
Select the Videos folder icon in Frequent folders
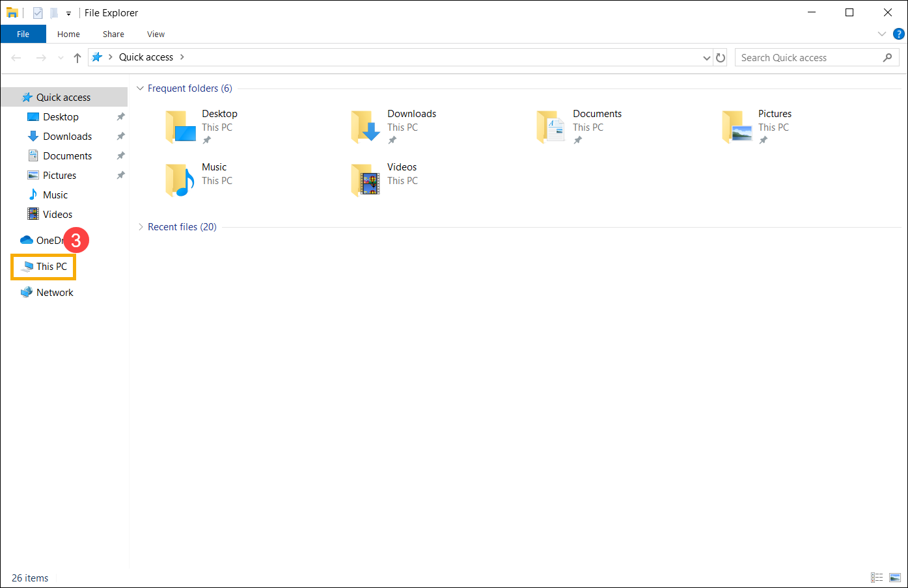365,180
